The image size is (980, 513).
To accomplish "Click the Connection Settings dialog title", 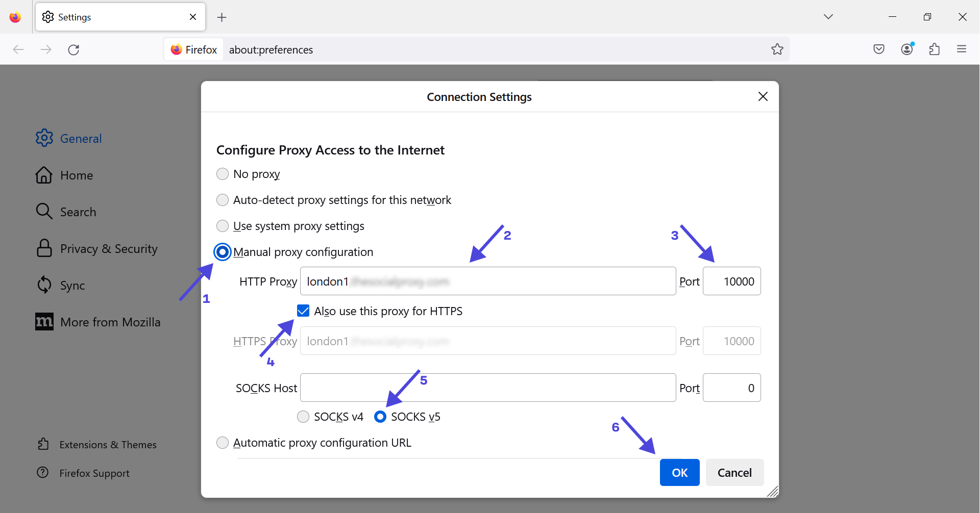I will coord(479,97).
